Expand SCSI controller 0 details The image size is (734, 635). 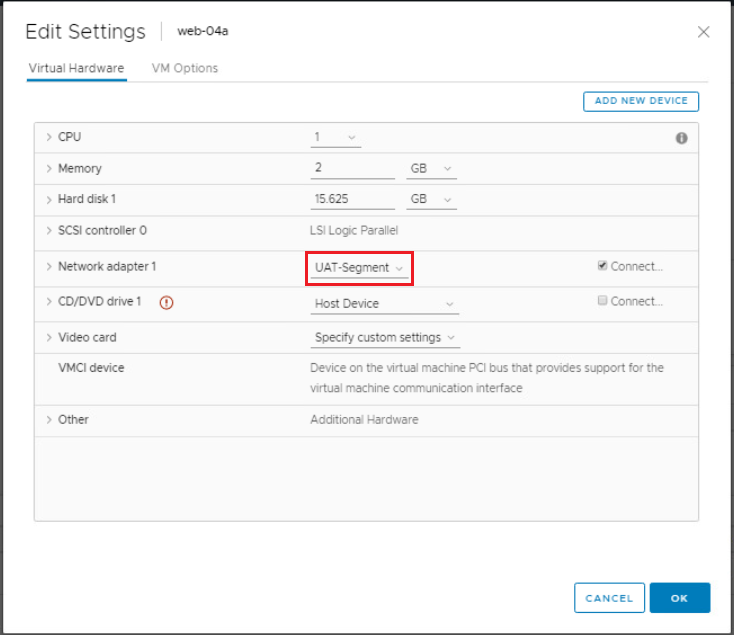pos(49,230)
